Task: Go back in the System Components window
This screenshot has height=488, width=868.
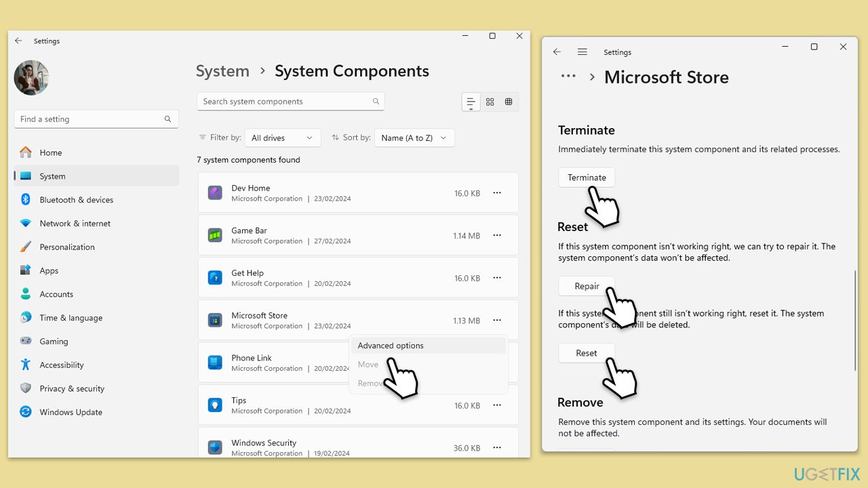Action: pos(18,41)
